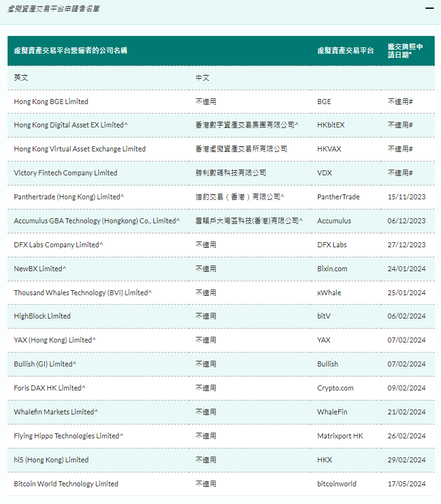Click the WhaleFin platform cell
Viewport: 441px width, 504px height.
click(x=332, y=412)
